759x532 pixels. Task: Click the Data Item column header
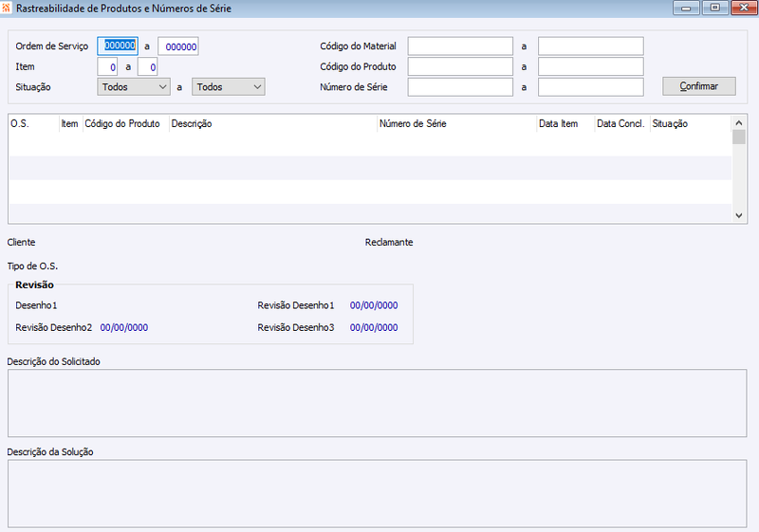(x=565, y=124)
